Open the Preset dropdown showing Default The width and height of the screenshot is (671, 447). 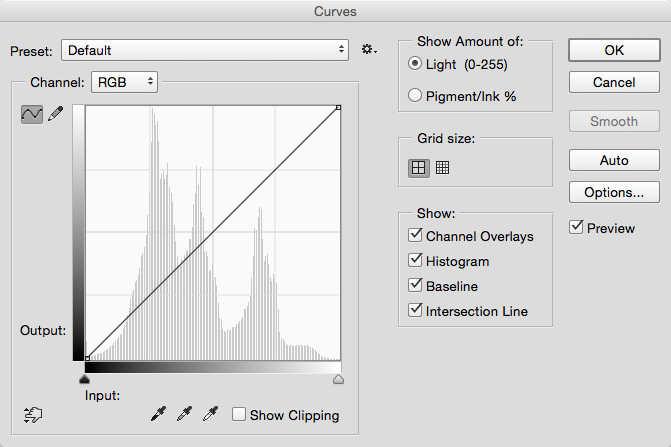click(205, 50)
